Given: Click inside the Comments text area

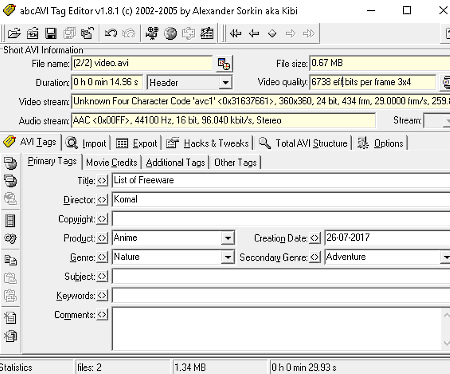Looking at the screenshot, I should [x=277, y=329].
